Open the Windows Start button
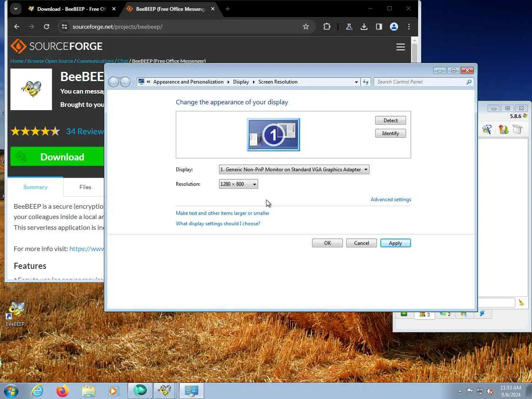 click(11, 391)
